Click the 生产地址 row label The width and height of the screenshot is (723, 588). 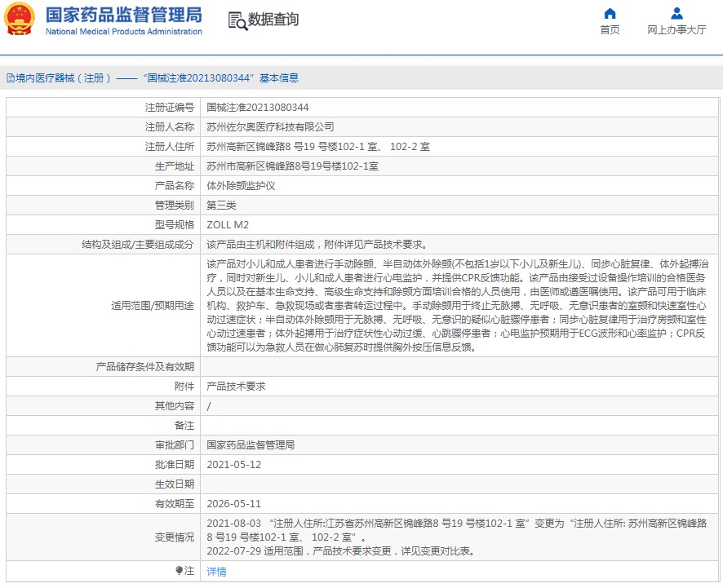point(175,166)
